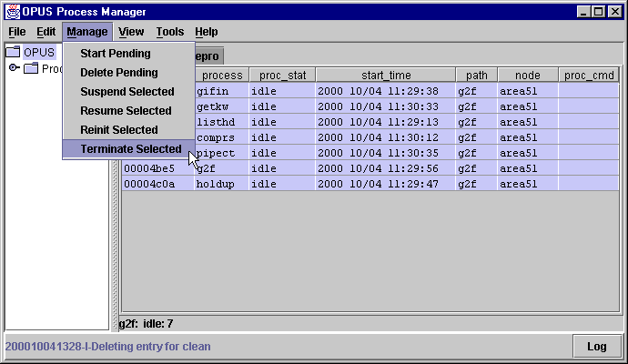Select the holdup process cell
This screenshot has height=364, width=628.
(x=222, y=184)
